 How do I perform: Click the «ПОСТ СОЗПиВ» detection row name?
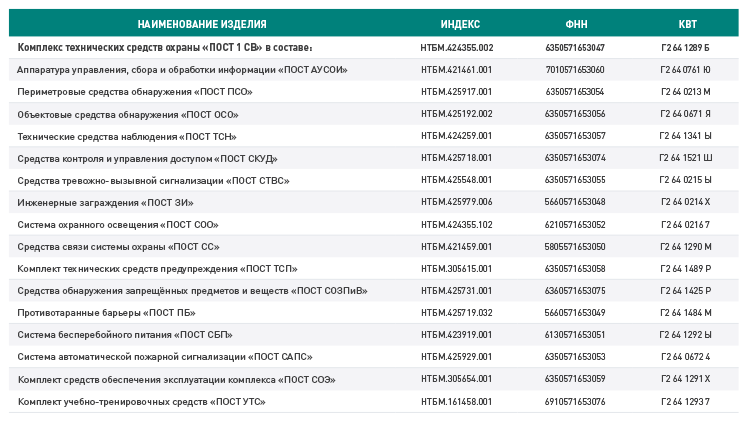pos(192,291)
